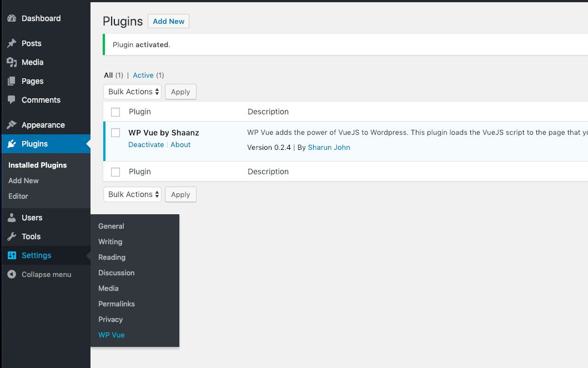
Task: Open the top Bulk Actions dropdown
Action: tap(132, 92)
